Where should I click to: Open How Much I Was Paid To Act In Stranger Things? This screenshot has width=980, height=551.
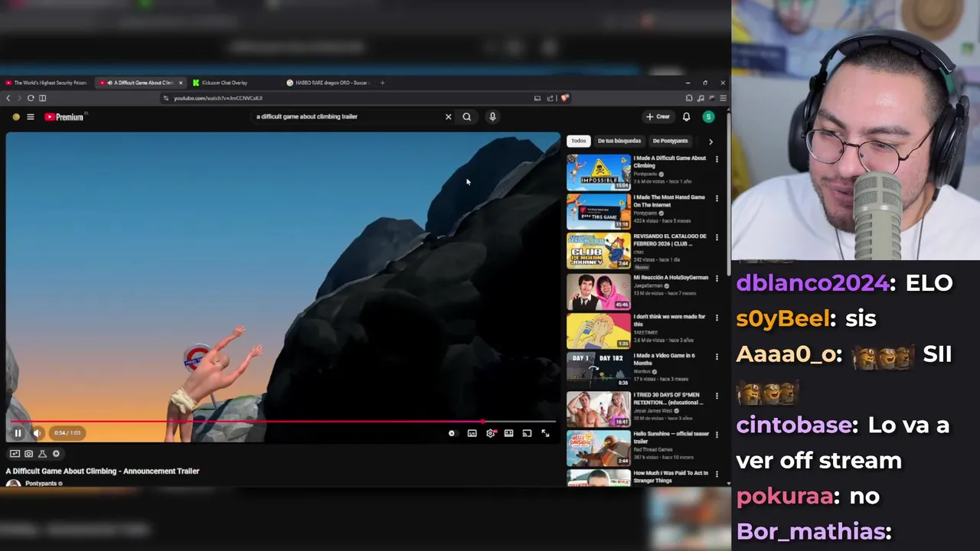coord(671,477)
